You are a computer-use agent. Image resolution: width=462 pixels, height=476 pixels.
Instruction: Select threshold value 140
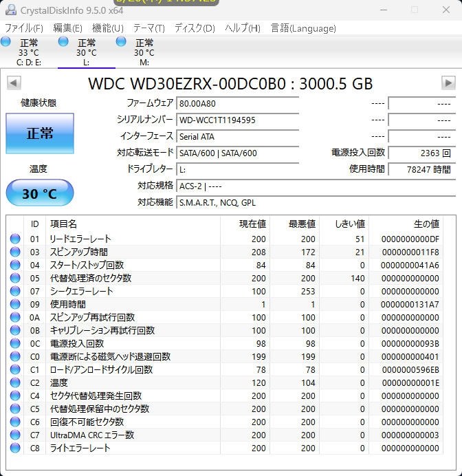357,278
